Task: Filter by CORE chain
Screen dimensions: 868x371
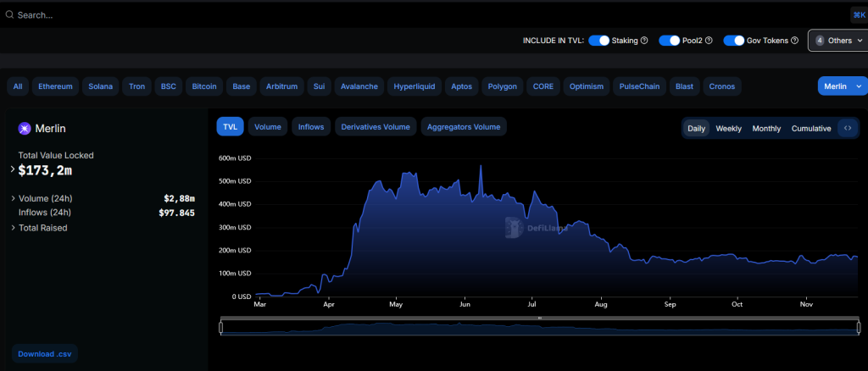Action: (x=543, y=86)
